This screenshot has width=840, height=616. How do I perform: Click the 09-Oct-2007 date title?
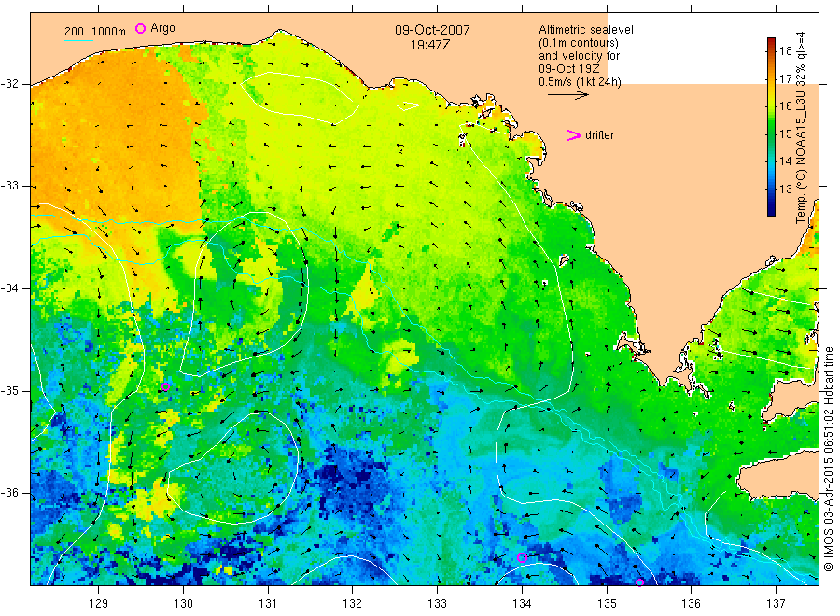click(x=432, y=30)
